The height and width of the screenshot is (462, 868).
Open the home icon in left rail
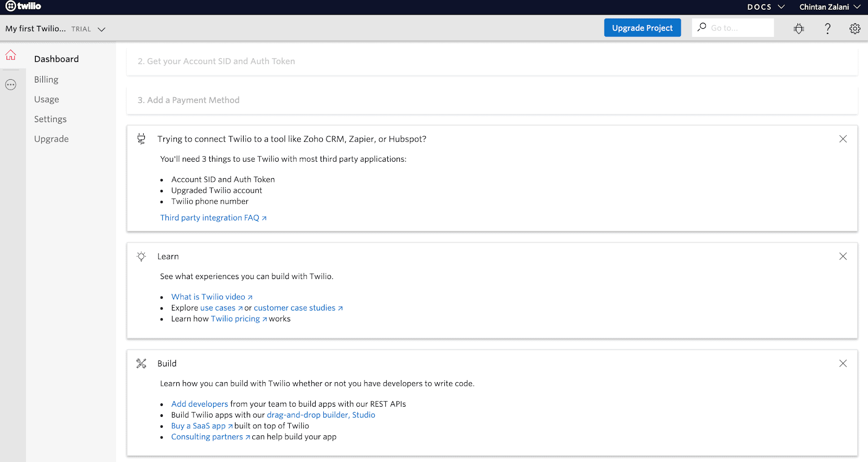tap(11, 55)
